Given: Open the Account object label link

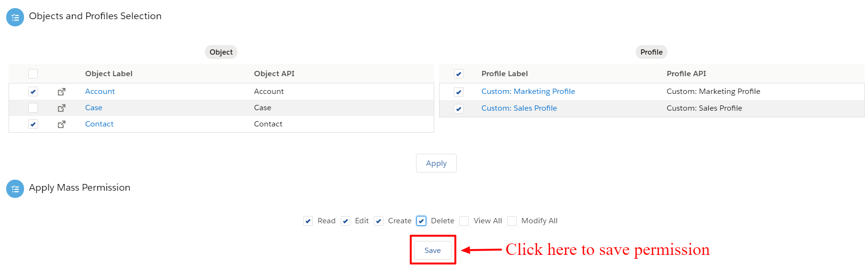Looking at the screenshot, I should click(100, 92).
